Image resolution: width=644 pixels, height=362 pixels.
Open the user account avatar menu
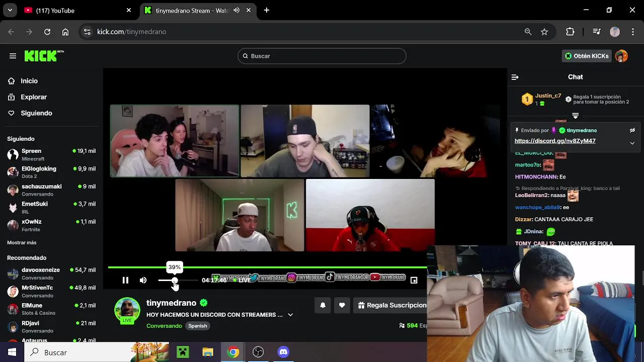622,56
